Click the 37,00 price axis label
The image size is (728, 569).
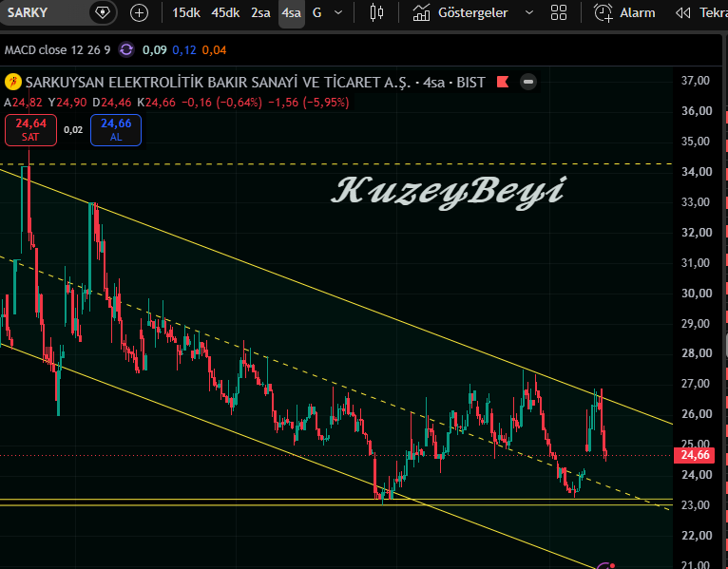[695, 81]
